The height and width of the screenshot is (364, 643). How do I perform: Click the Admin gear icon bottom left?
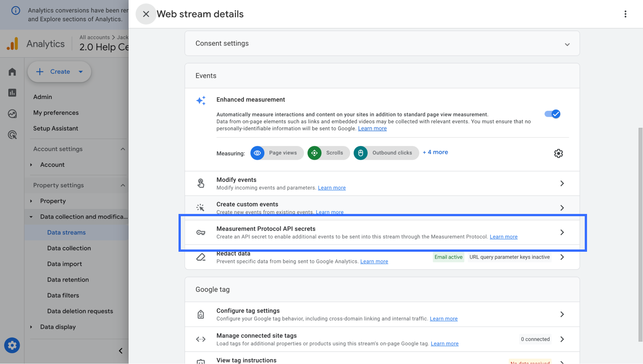[12, 345]
